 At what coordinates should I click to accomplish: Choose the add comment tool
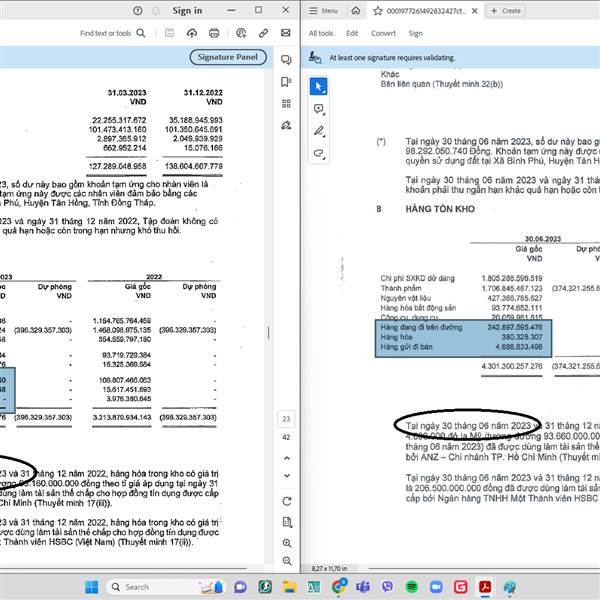click(318, 109)
